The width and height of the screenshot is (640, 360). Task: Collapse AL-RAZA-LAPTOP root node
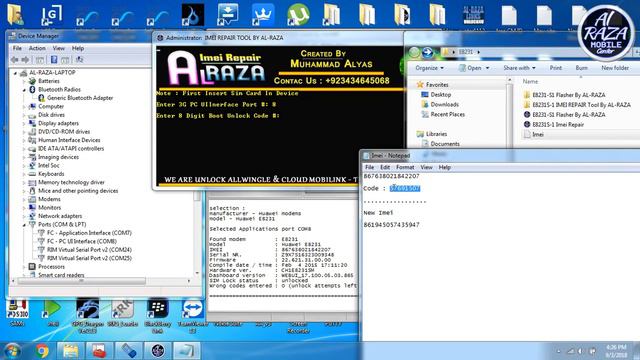16,73
